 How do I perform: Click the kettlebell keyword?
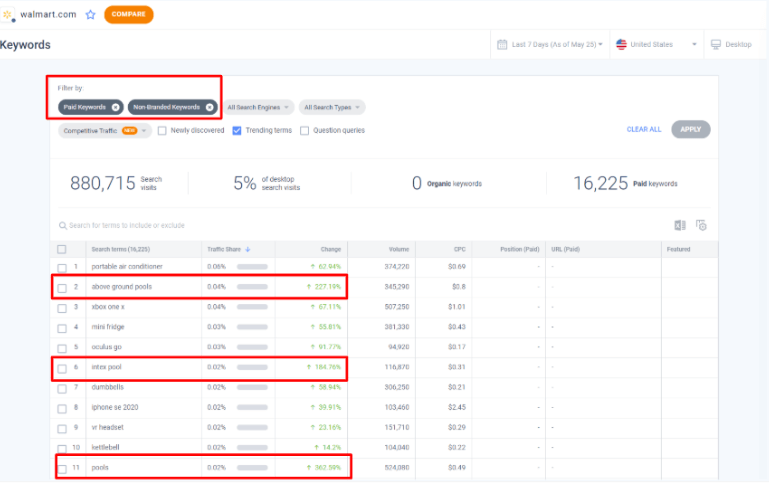[105, 448]
